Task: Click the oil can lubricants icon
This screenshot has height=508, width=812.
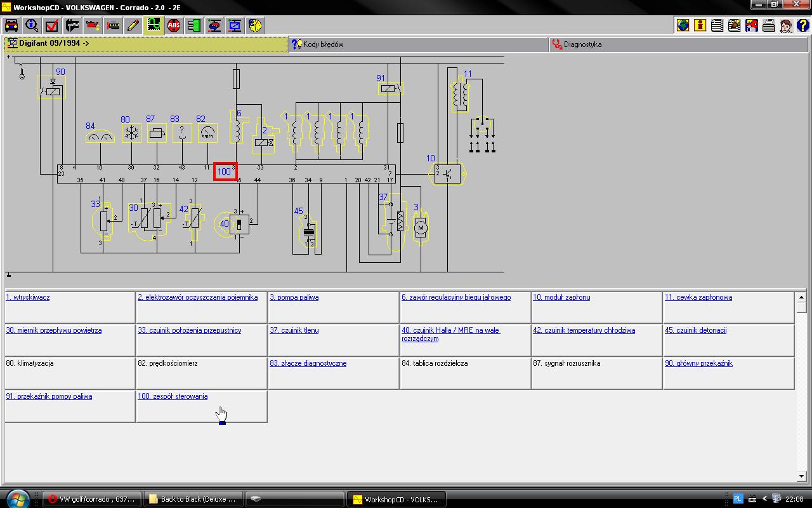Action: [x=93, y=25]
